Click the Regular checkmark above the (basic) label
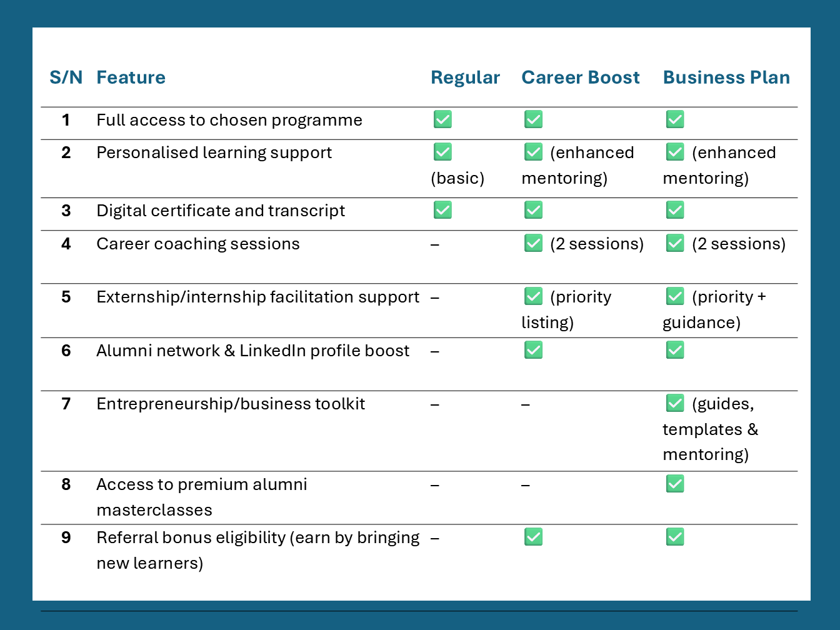The height and width of the screenshot is (630, 840). (x=442, y=152)
